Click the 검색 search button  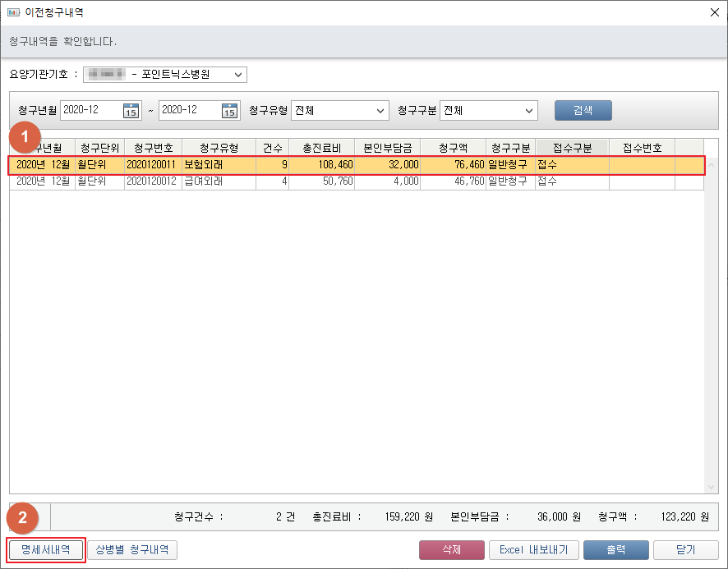click(583, 111)
